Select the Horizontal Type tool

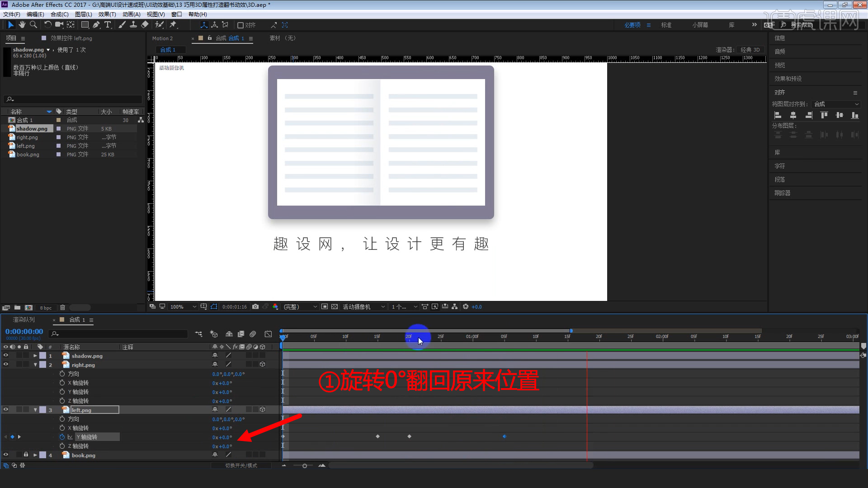108,25
